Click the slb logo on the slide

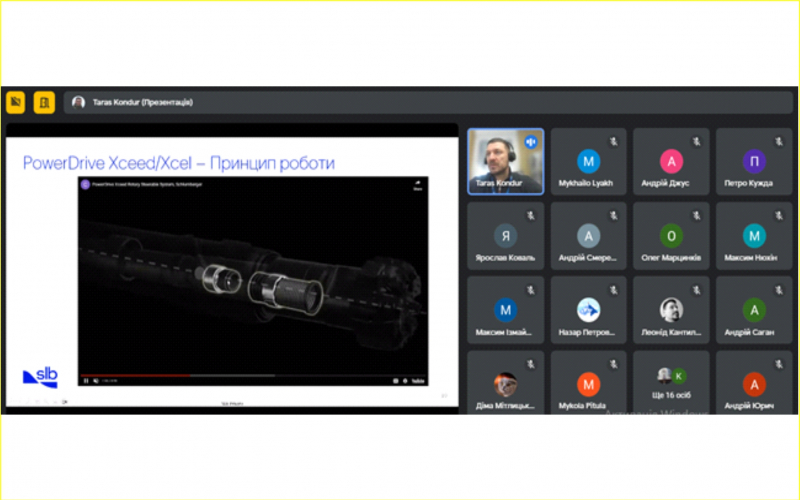coord(40,377)
